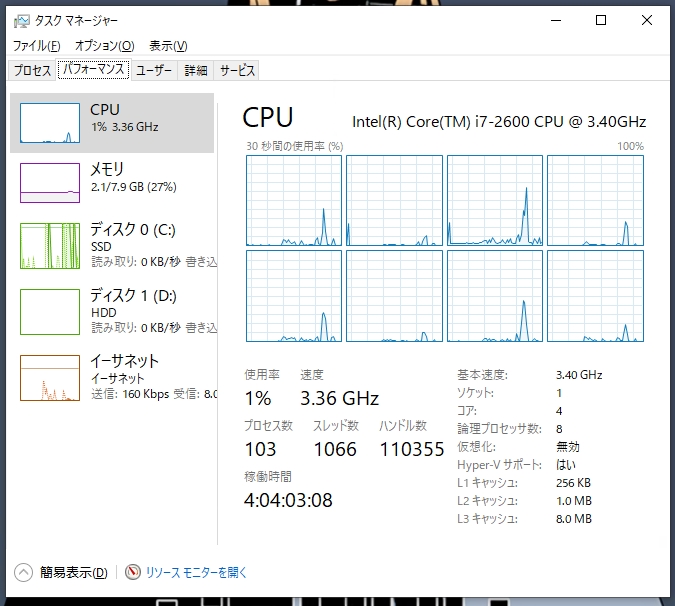Switch to the サービス tab
675x606 pixels.
click(238, 70)
